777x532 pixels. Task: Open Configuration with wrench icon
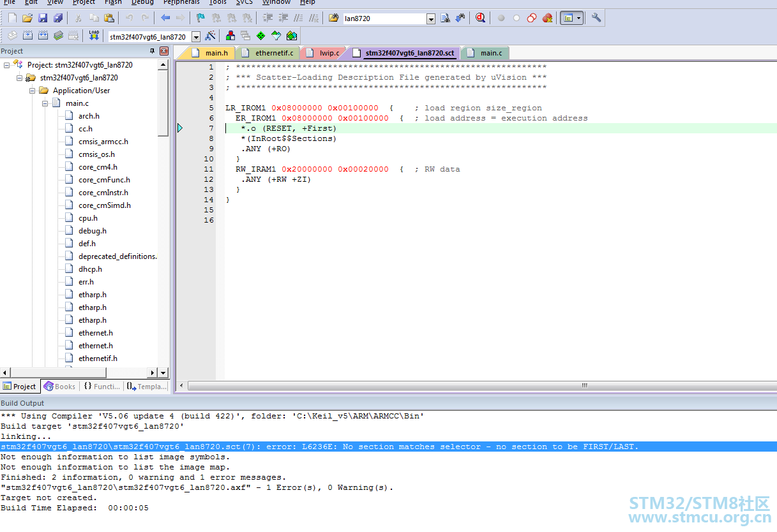[596, 18]
